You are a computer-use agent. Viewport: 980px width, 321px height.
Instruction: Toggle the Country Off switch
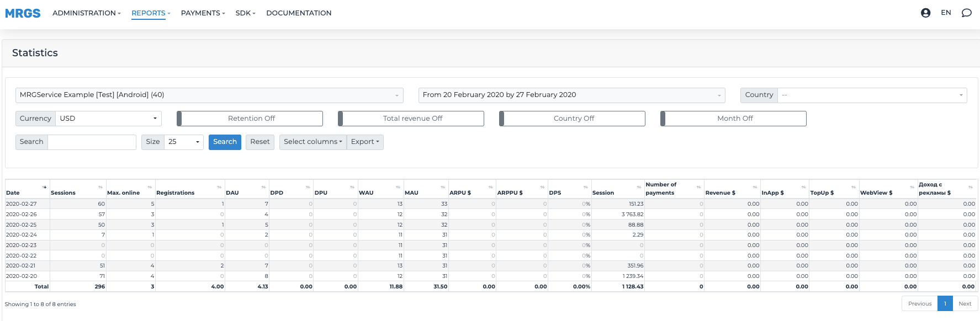point(572,119)
